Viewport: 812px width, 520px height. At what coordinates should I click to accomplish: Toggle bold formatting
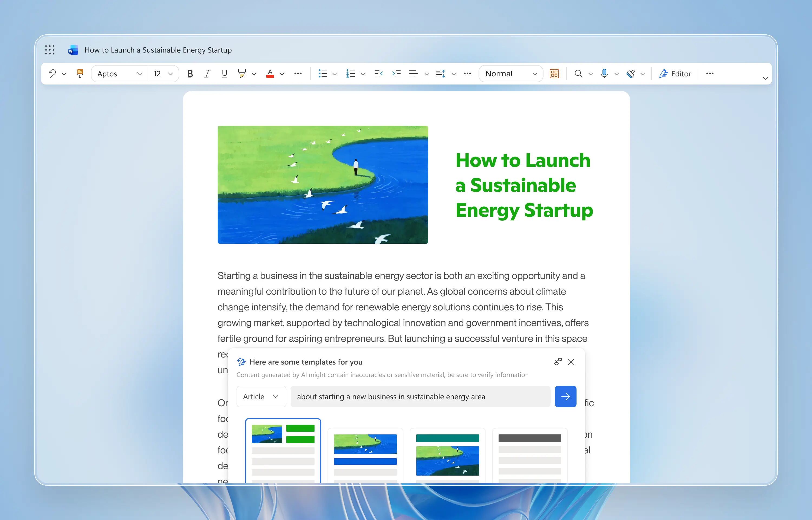[x=190, y=73]
